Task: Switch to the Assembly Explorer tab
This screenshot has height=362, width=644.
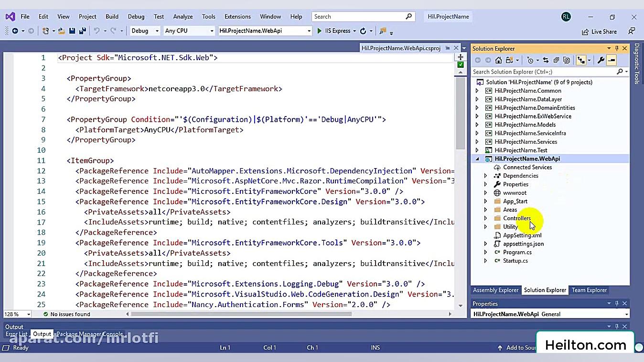Action: click(495, 290)
